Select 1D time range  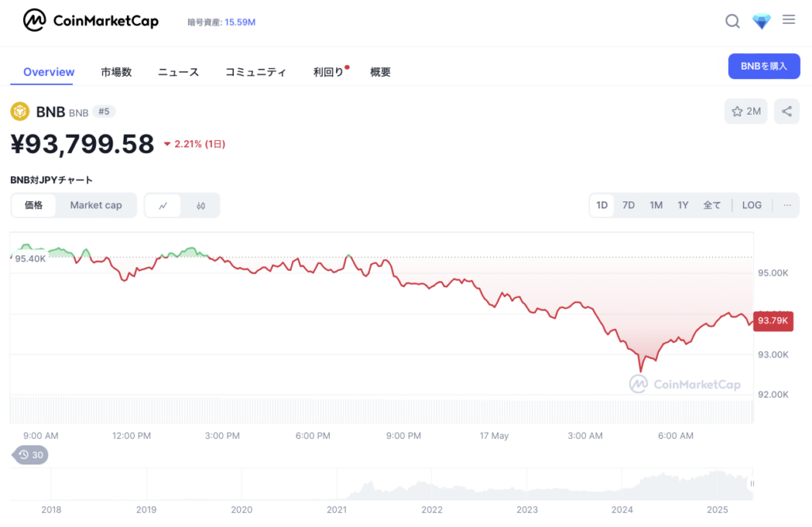click(x=602, y=205)
